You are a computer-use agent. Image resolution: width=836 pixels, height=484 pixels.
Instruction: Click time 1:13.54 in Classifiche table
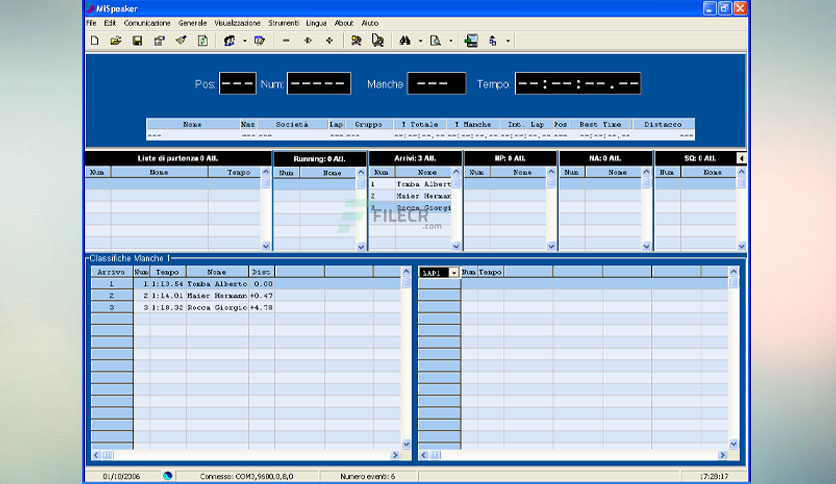167,284
